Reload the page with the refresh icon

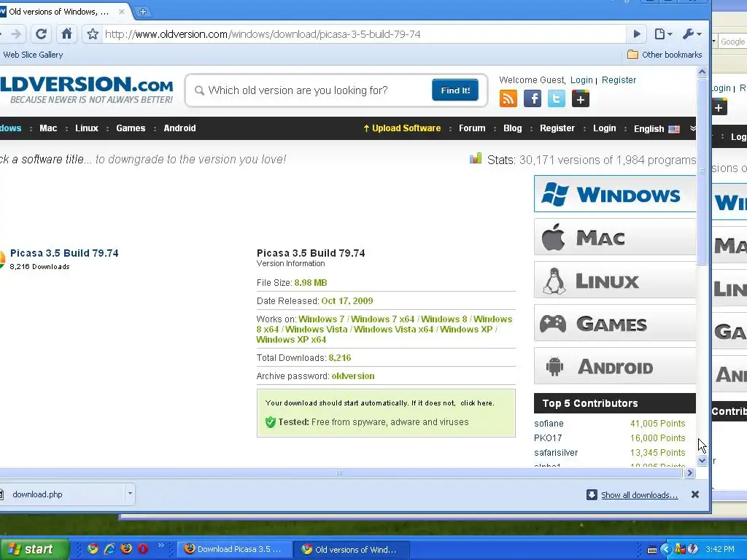(41, 34)
